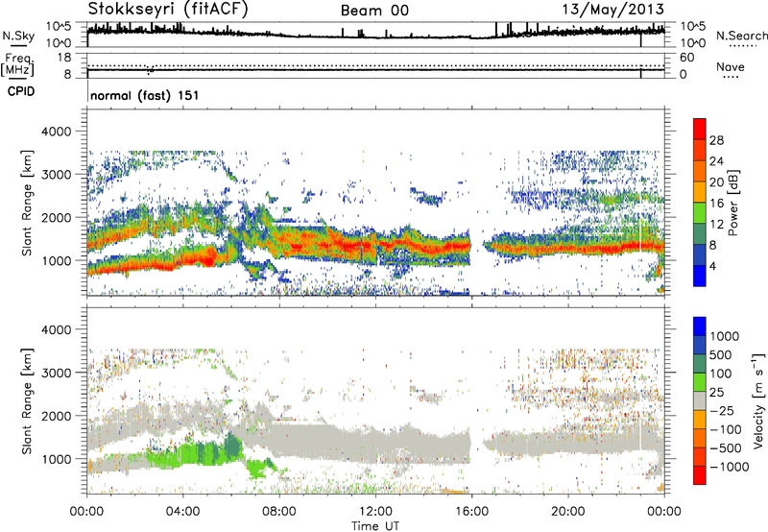Click the green velocity patch near 04:00

(196, 453)
